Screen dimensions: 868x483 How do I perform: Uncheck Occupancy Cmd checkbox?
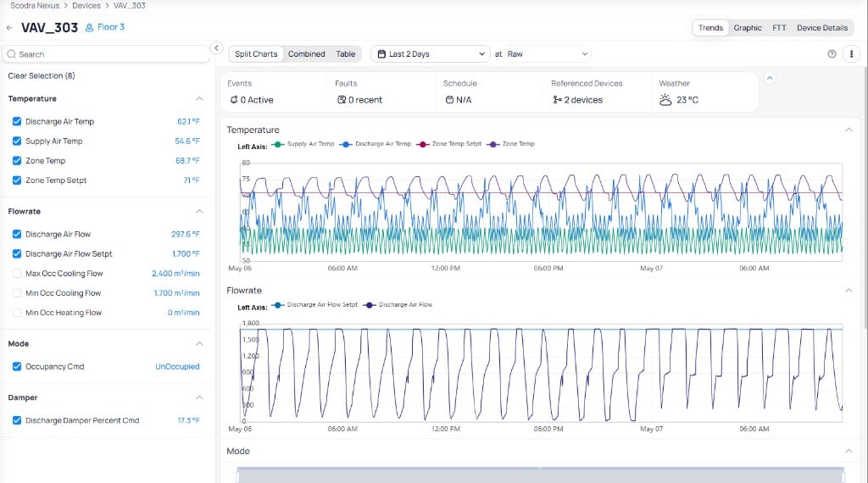pyautogui.click(x=17, y=367)
